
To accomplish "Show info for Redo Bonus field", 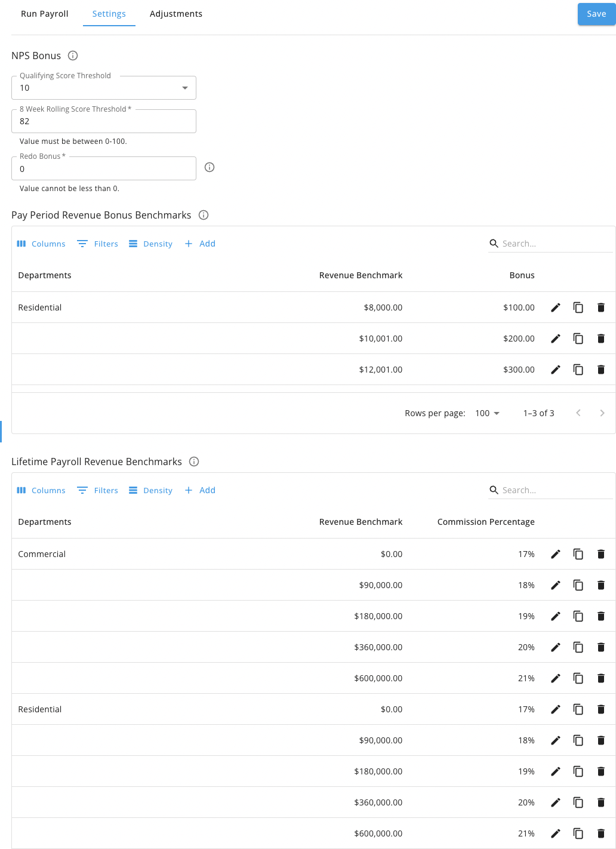I will pos(210,167).
